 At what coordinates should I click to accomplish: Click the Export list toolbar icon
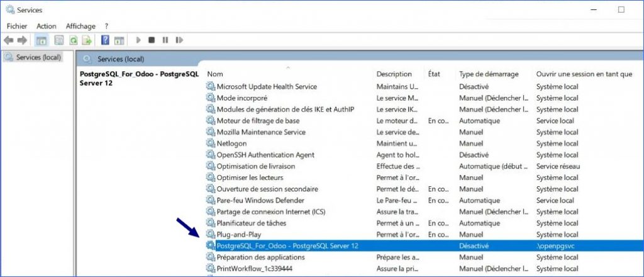87,40
